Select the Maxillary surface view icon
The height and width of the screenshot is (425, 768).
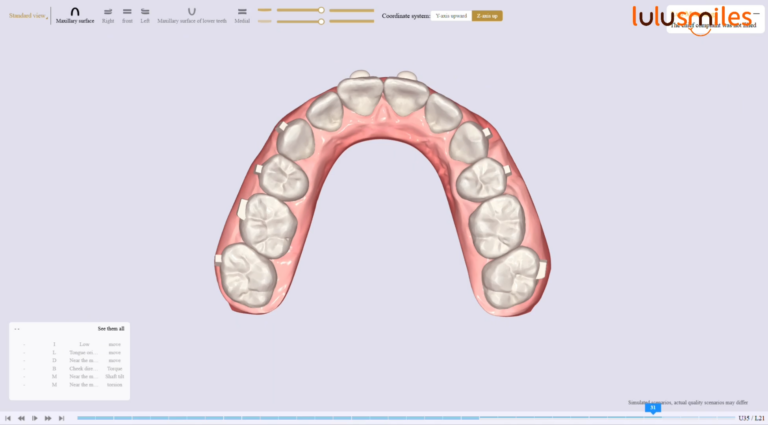(x=75, y=11)
